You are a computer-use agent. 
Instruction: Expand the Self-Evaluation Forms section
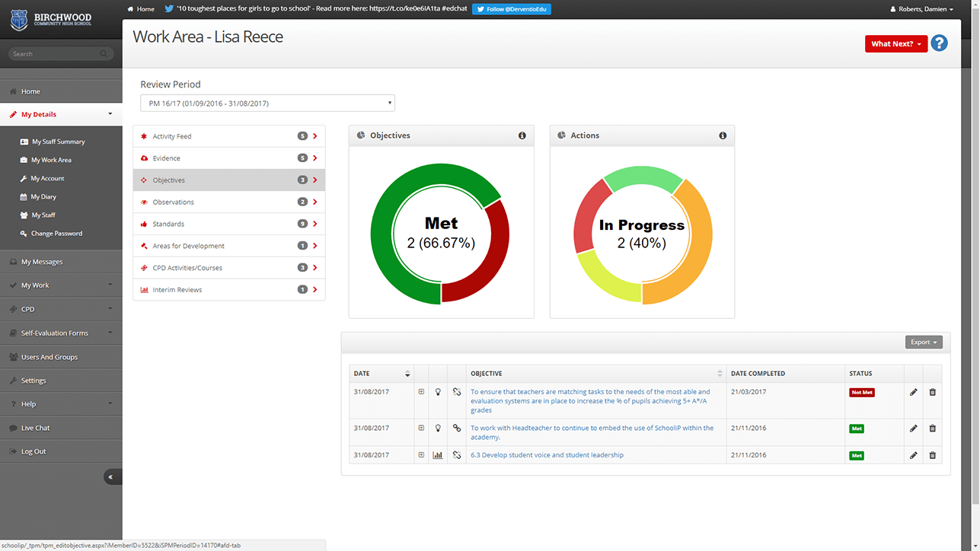tap(61, 333)
